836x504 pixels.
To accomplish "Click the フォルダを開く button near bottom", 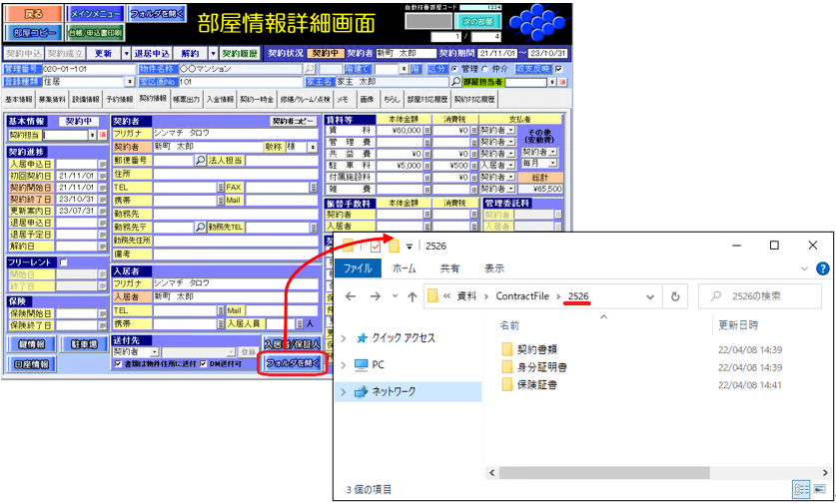I will tap(292, 363).
